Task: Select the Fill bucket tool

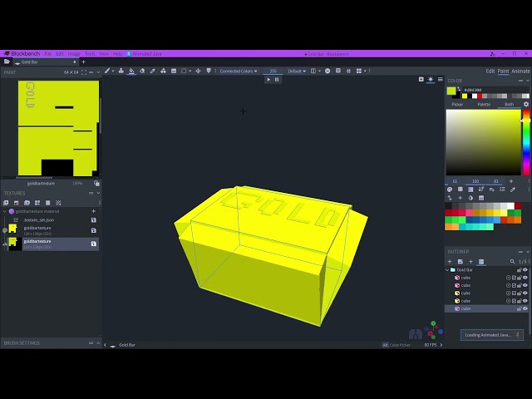Action: tap(131, 71)
